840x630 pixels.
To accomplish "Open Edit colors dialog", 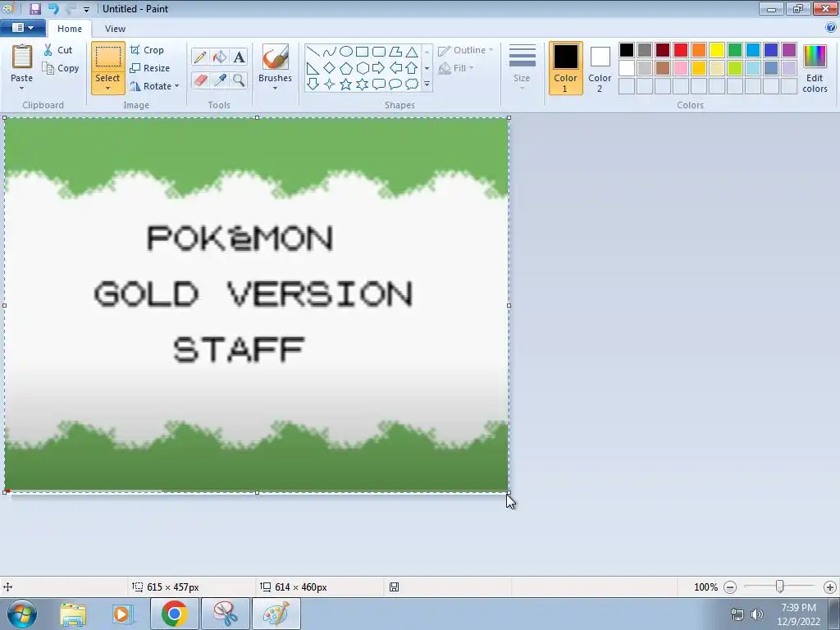I will [x=815, y=68].
